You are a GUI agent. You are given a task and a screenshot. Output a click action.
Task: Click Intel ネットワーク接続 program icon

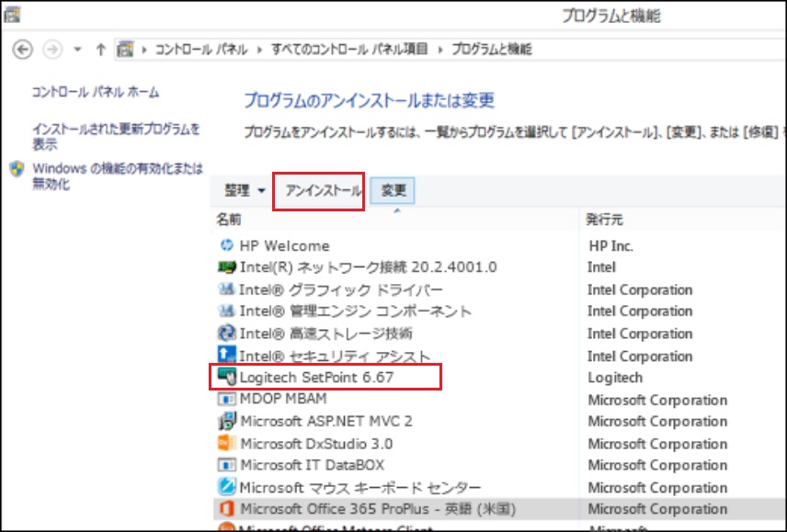(x=227, y=266)
